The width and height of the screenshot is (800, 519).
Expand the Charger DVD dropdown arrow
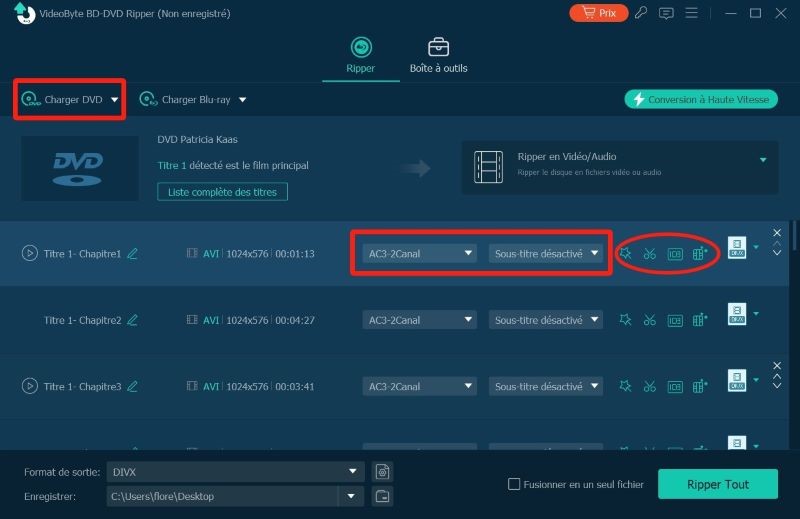point(115,100)
